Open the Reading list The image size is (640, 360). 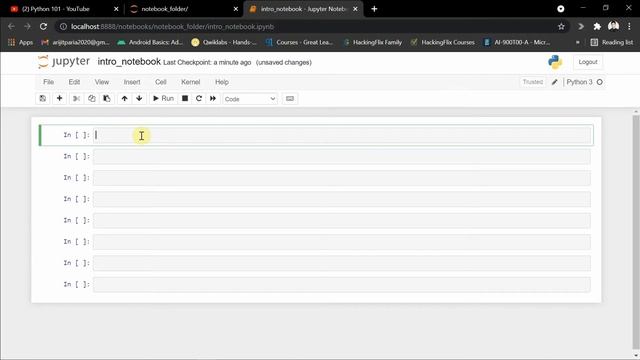point(612,42)
